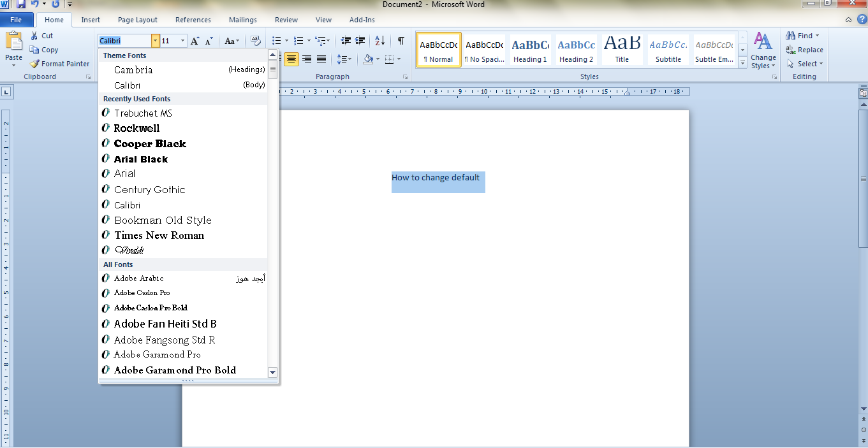
Task: Toggle Show/Hide paragraph marks
Action: tap(401, 41)
